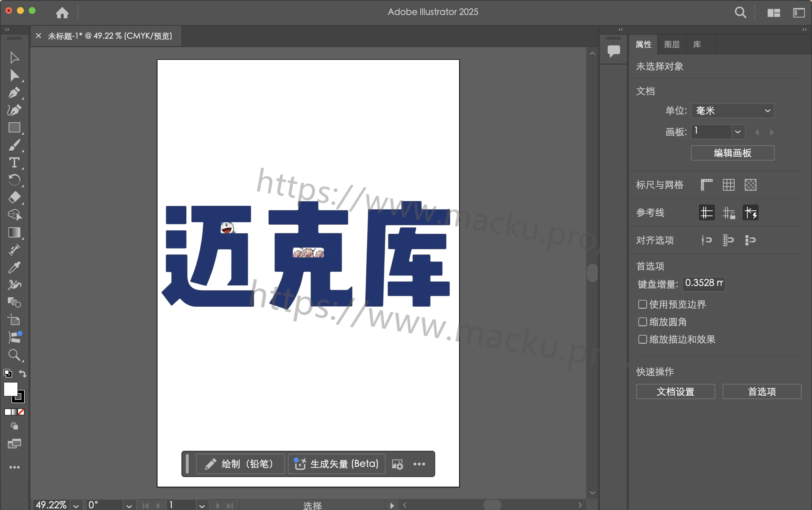Enable Scale Strokes and Effects checkbox

tap(642, 339)
